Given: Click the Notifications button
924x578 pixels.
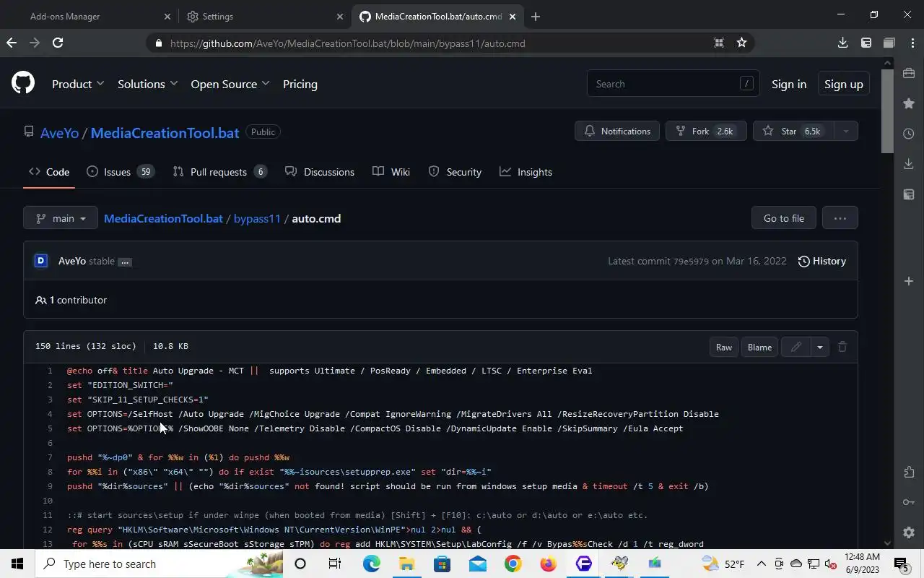Looking at the screenshot, I should click(617, 131).
